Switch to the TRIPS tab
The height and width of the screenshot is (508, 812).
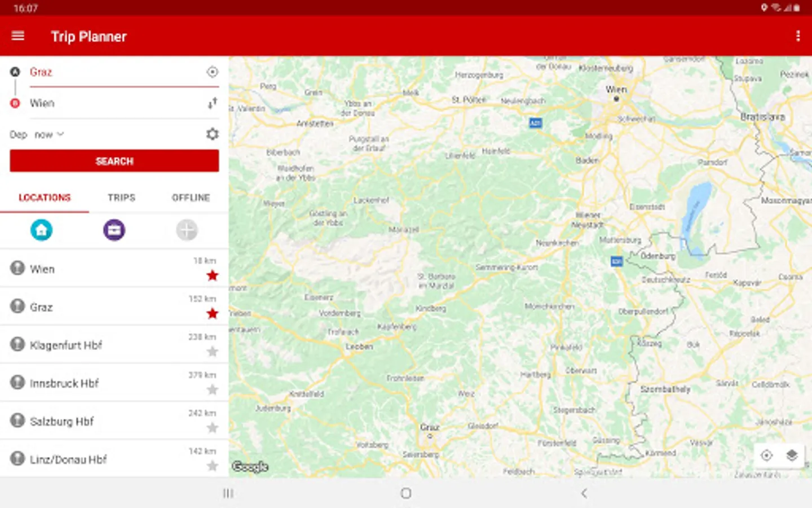pyautogui.click(x=121, y=198)
